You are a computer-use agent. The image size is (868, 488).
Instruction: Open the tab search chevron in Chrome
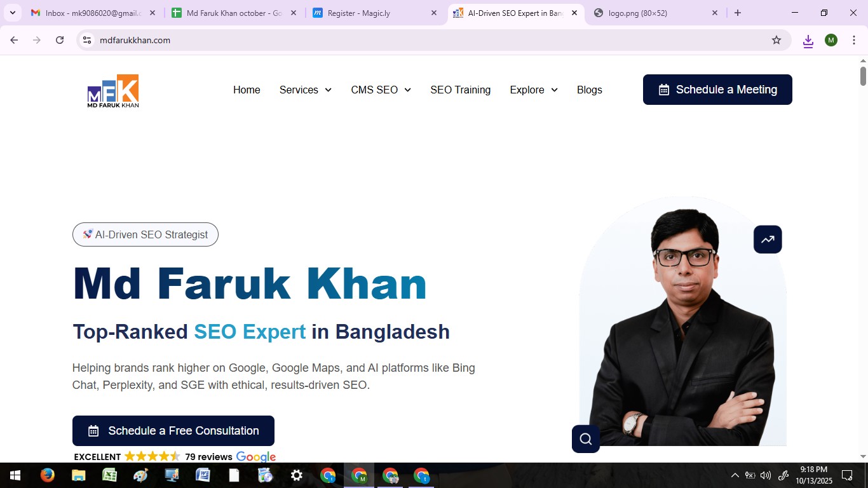[13, 13]
